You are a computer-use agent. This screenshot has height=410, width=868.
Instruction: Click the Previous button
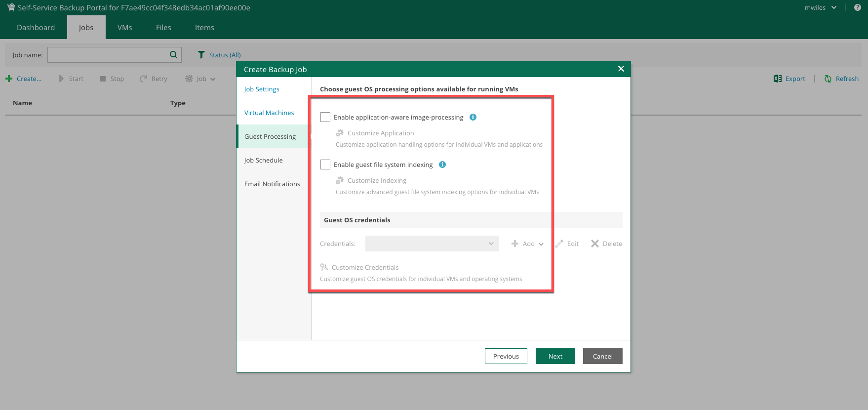(506, 356)
